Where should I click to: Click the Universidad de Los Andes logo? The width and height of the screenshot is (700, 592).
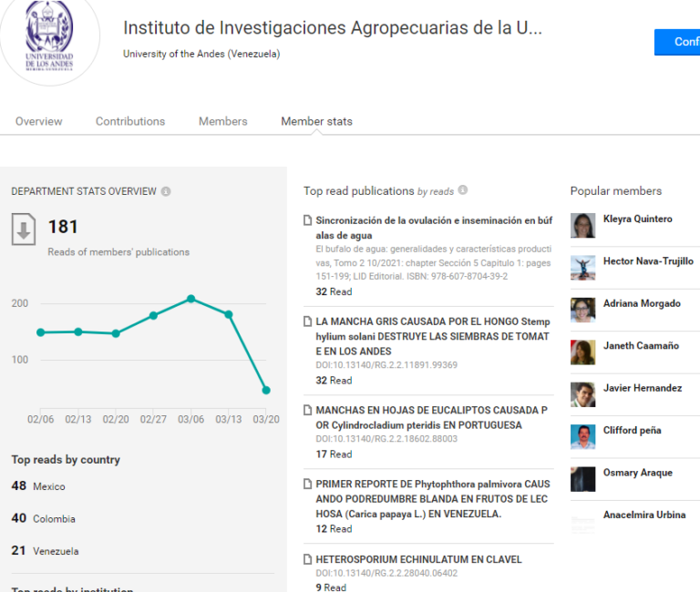click(49, 36)
